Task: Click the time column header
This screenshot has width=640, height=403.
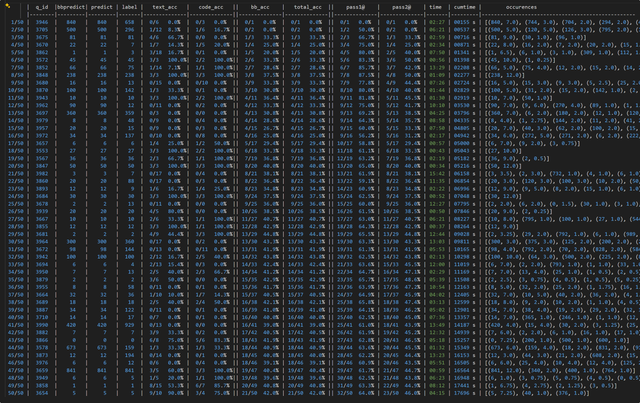Action: 436,7
